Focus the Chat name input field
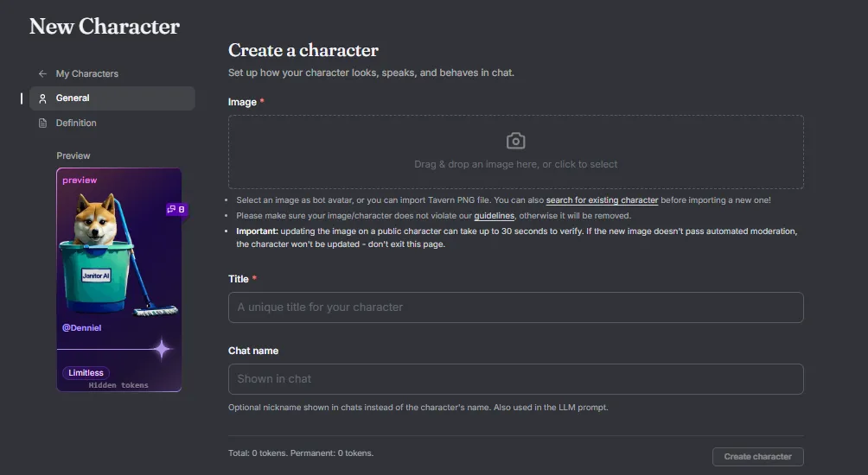 click(x=515, y=379)
